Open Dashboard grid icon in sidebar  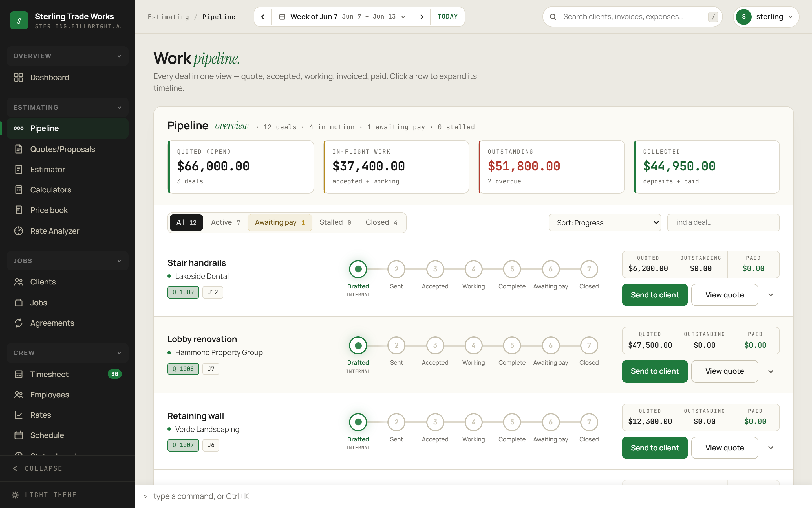click(x=18, y=77)
